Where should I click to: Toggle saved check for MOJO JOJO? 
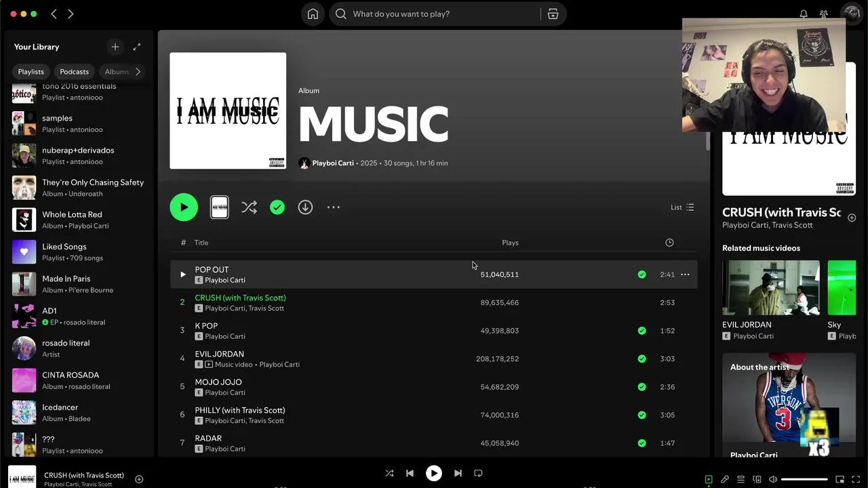(642, 387)
